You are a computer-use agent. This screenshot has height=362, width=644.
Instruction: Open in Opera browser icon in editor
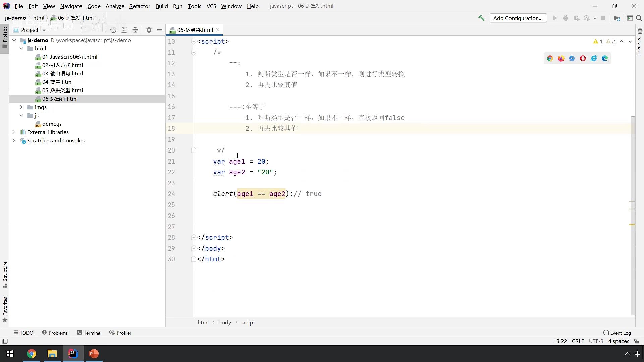(x=583, y=58)
